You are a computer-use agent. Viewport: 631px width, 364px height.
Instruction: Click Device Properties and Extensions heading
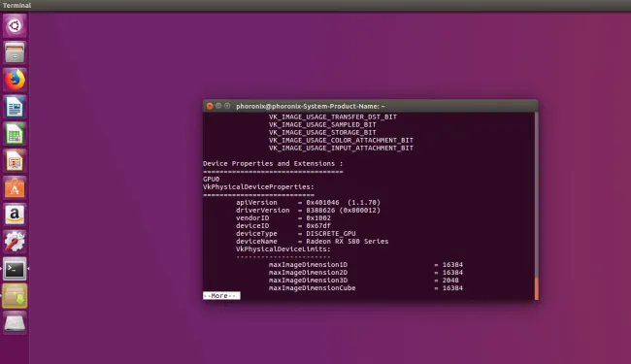tap(273, 163)
